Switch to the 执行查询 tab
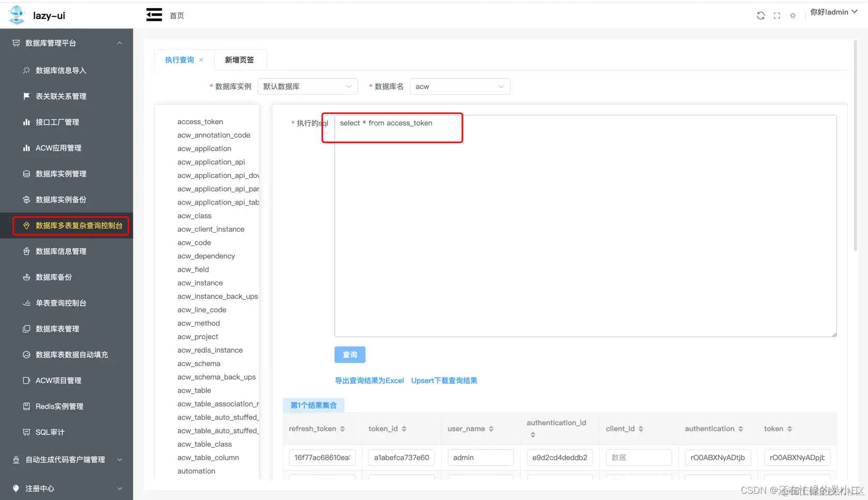Viewport: 868px width, 500px height. (179, 60)
